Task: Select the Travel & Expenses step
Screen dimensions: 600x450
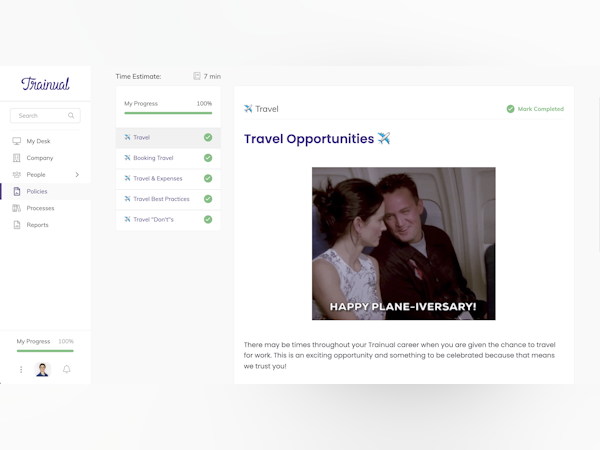Action: [168, 178]
